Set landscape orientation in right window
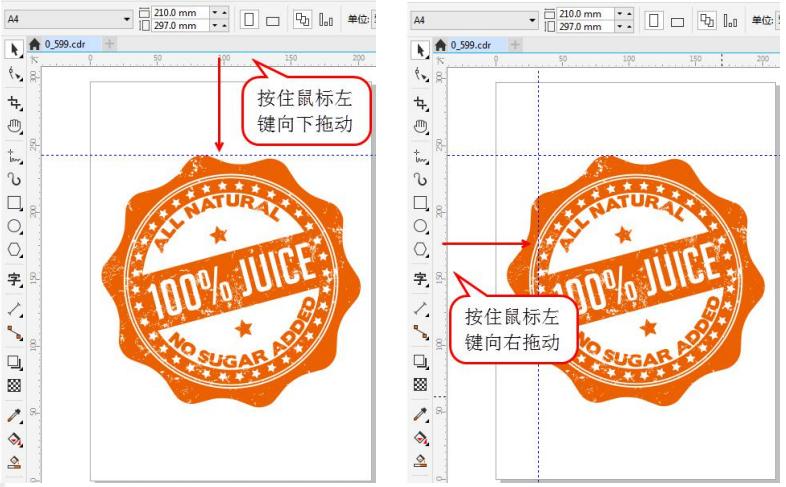 (x=677, y=22)
